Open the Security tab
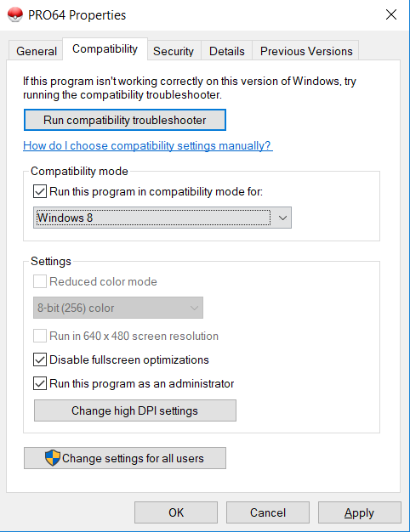 [174, 51]
